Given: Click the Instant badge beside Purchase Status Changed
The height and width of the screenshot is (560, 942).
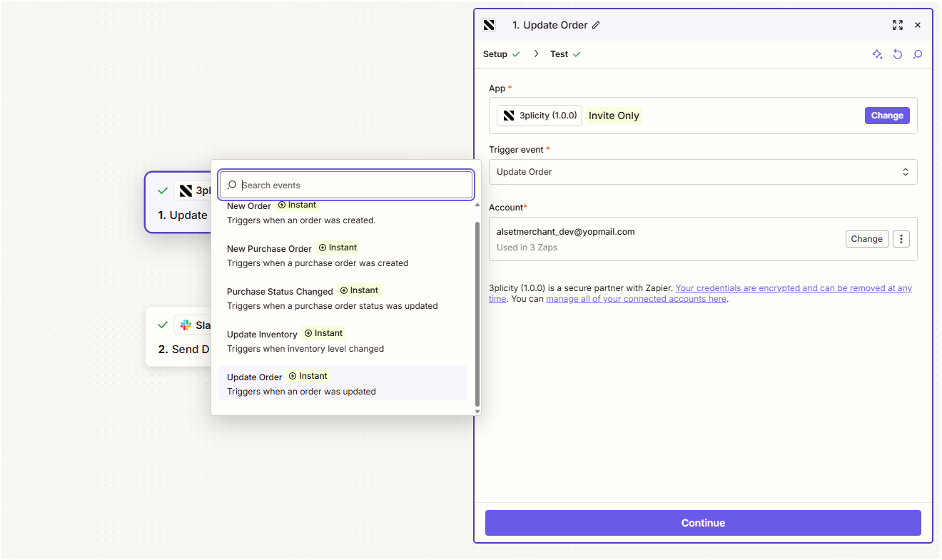Looking at the screenshot, I should pyautogui.click(x=359, y=290).
